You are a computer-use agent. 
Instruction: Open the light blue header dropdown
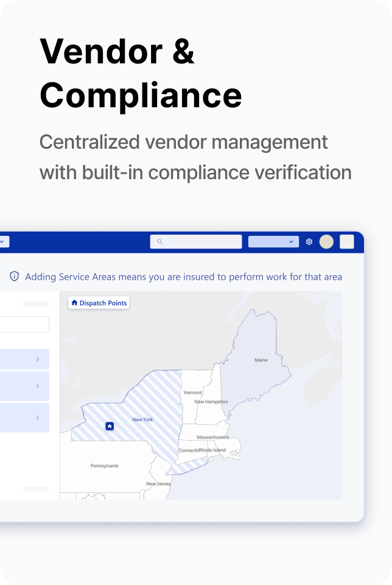273,242
